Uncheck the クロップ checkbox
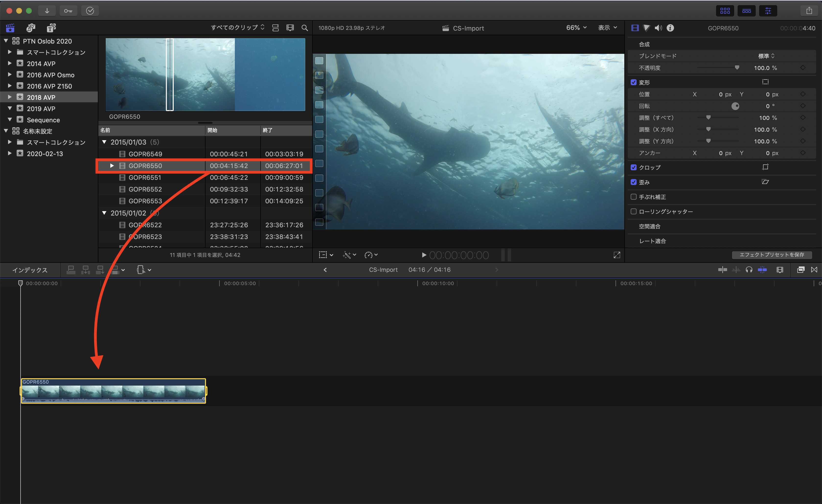 [633, 167]
